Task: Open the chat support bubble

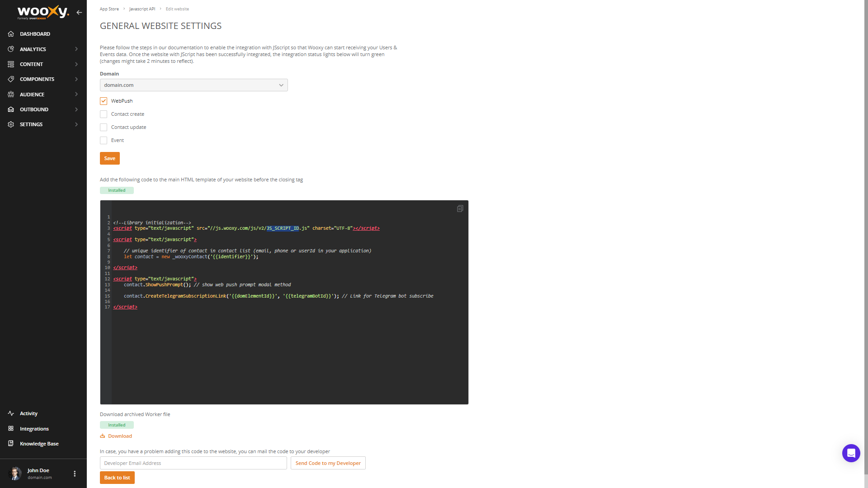Action: [x=850, y=453]
